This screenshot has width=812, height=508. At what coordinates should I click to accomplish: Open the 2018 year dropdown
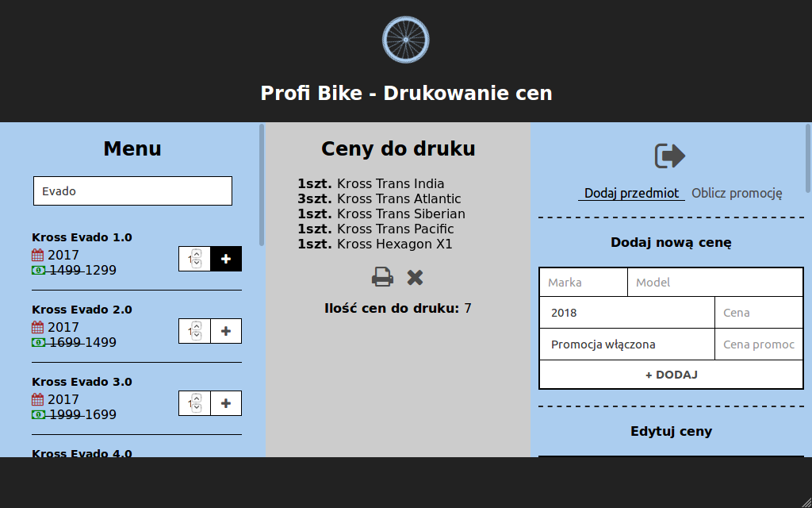pyautogui.click(x=627, y=313)
